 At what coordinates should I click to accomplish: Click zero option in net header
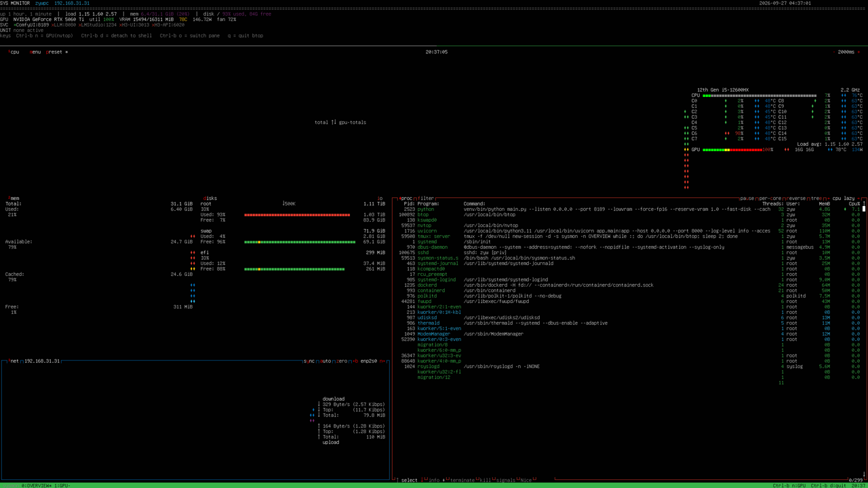342,361
